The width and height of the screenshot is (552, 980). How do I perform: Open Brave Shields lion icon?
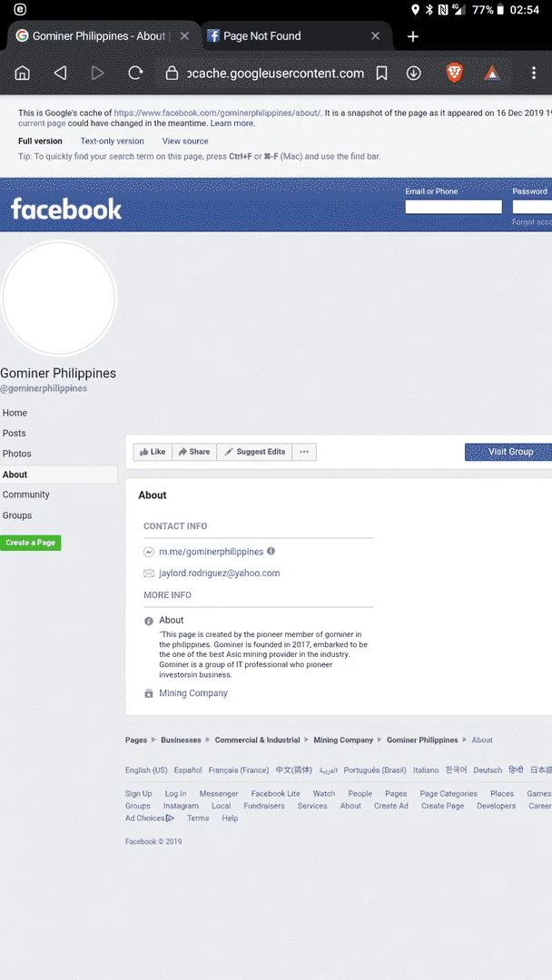click(x=455, y=73)
